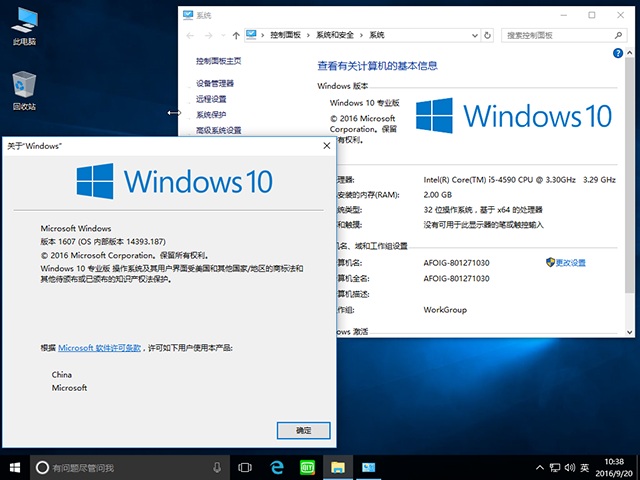
Task: Click the 更改设置 link
Action: coord(570,262)
